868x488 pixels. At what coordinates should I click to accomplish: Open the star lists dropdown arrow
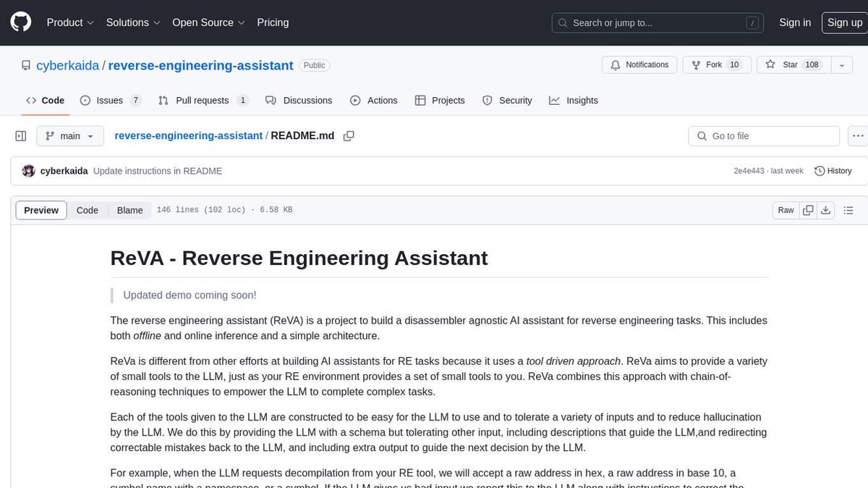point(841,65)
